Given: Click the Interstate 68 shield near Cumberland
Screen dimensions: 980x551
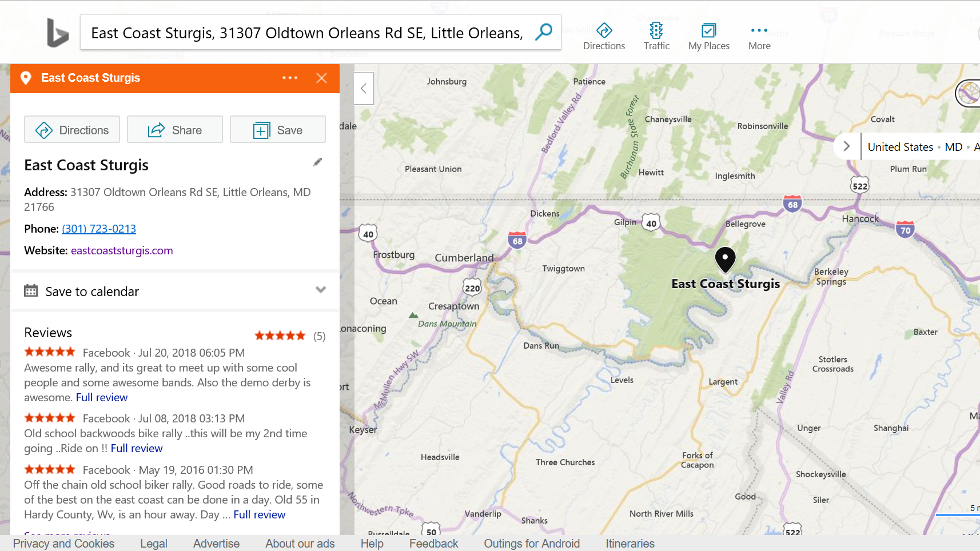Looking at the screenshot, I should click(x=517, y=239).
